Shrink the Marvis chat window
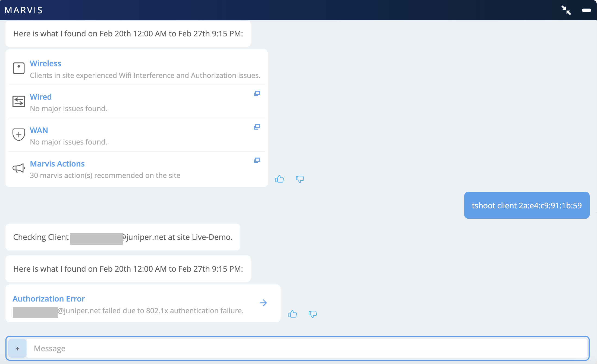Image resolution: width=597 pixels, height=364 pixels. (x=566, y=10)
